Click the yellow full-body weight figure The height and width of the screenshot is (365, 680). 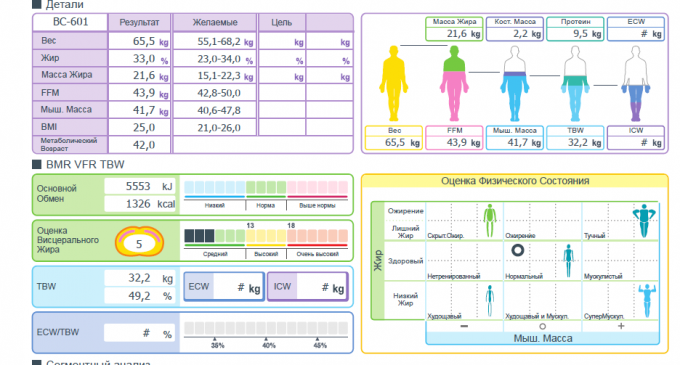coord(393,83)
